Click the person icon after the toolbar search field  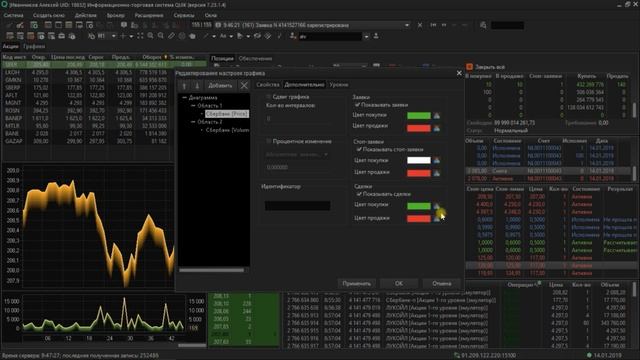(x=376, y=36)
